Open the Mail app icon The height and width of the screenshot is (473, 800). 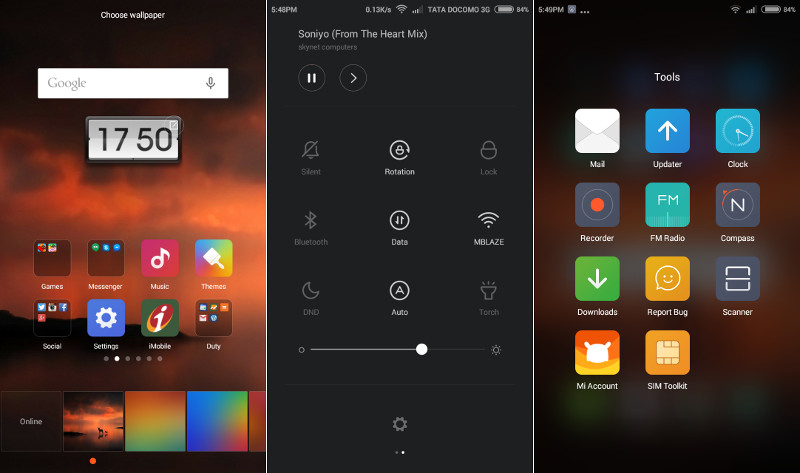[597, 131]
